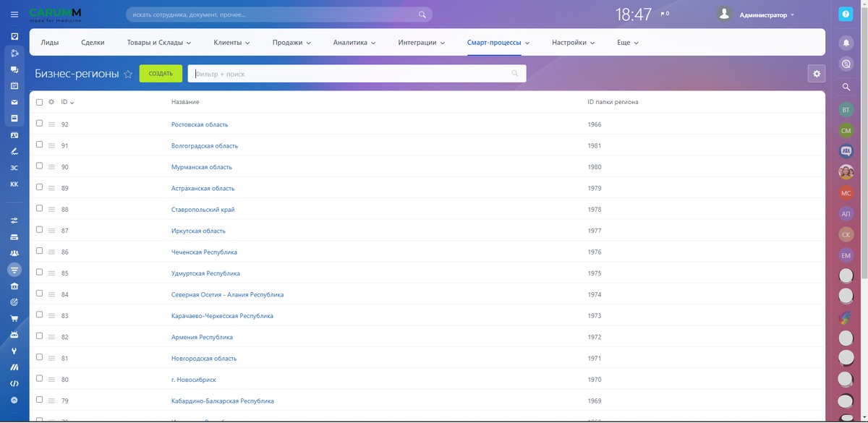
Task: Open the help question mark button
Action: click(x=846, y=14)
